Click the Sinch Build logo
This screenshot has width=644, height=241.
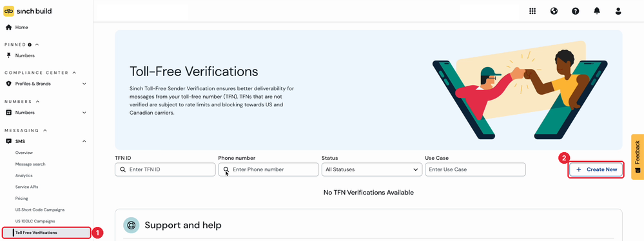[x=28, y=11]
